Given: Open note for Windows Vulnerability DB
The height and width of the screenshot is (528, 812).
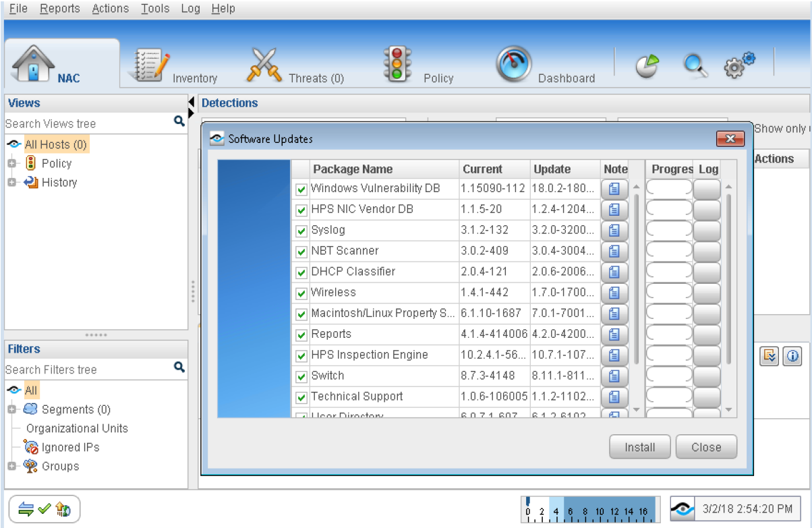Looking at the screenshot, I should (614, 189).
